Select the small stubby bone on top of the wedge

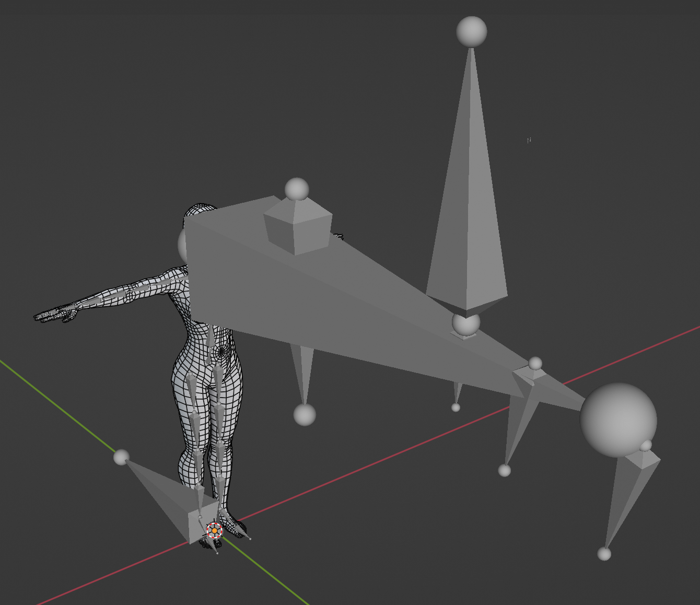click(298, 227)
